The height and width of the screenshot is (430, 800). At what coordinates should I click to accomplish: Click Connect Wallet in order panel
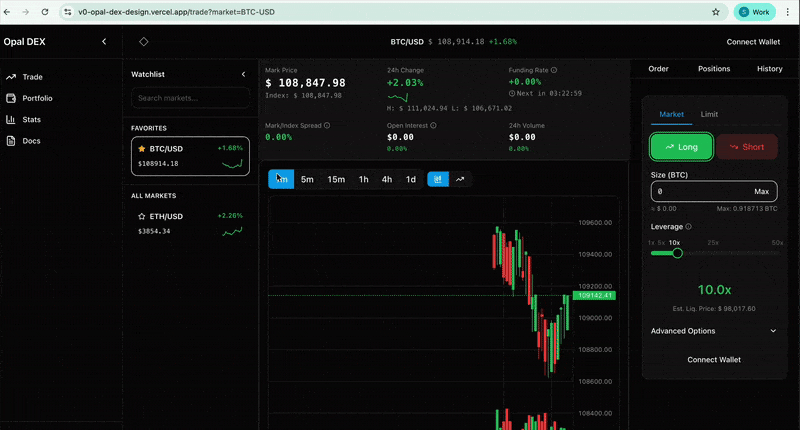tap(714, 360)
